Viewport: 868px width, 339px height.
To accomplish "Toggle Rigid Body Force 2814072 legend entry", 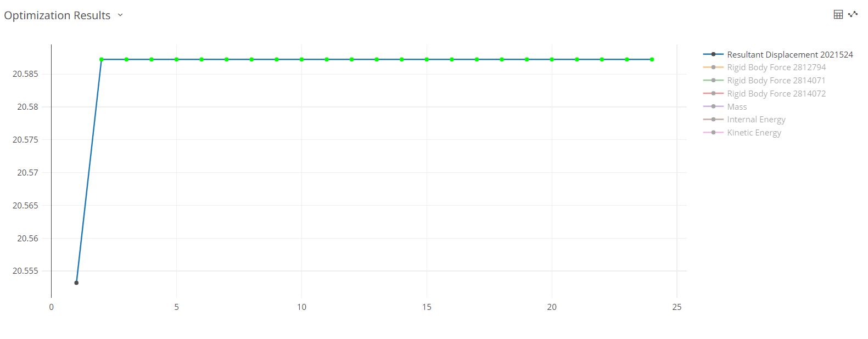I will [x=776, y=94].
